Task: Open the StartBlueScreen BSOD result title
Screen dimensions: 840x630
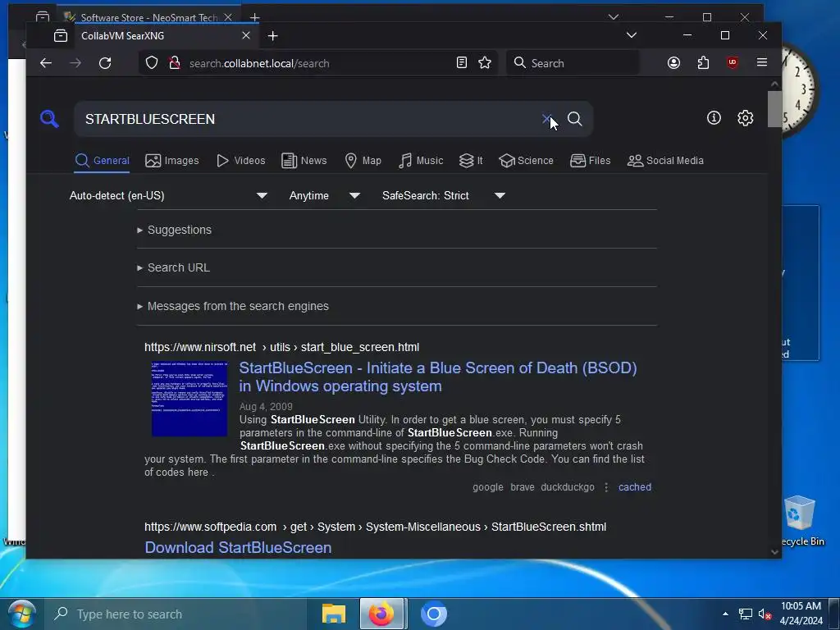Action: [x=438, y=377]
